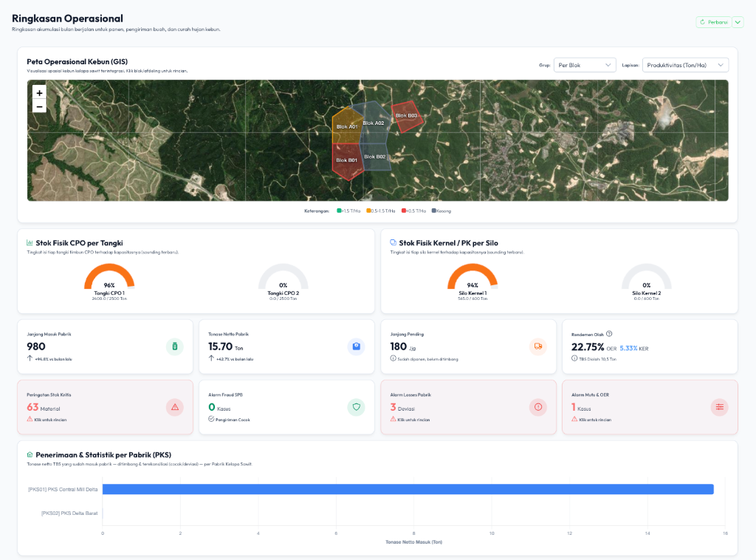Click the orange truck icon in Janjang Pending
This screenshot has height=560, width=756.
click(538, 346)
